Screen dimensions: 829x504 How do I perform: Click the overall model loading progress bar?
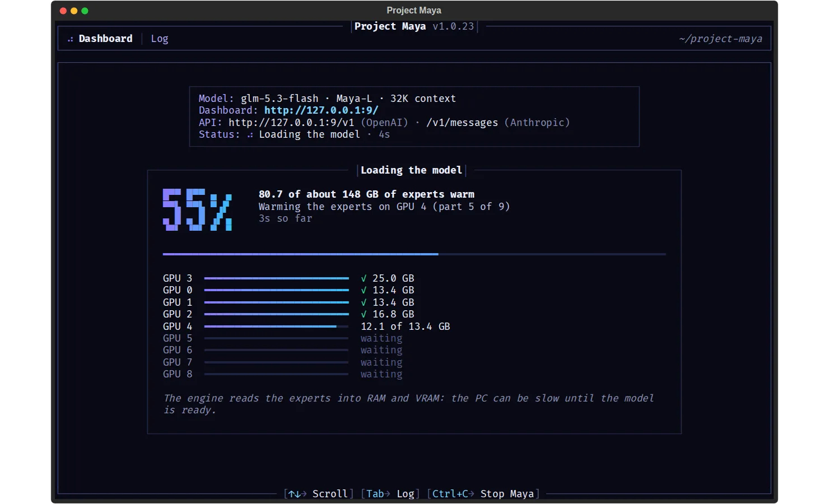pyautogui.click(x=414, y=254)
